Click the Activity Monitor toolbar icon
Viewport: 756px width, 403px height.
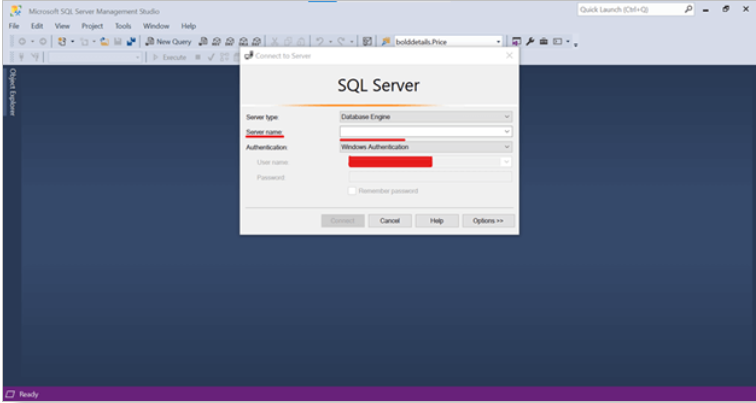point(367,42)
